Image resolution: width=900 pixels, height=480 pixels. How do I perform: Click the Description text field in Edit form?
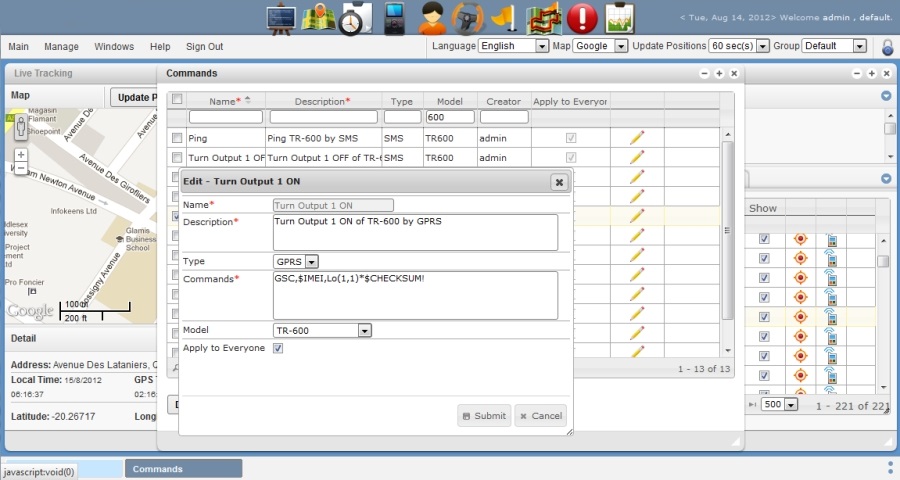[x=414, y=232]
